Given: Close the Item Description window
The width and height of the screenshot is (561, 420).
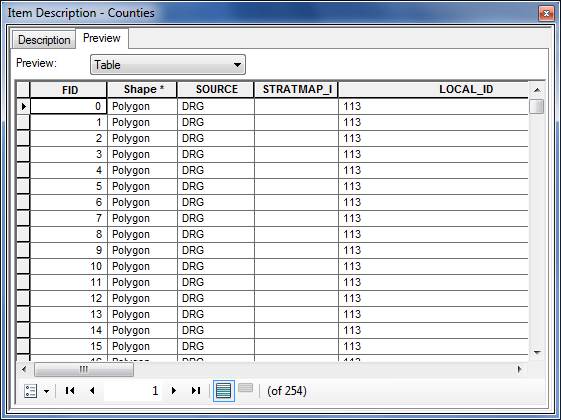Looking at the screenshot, I should point(546,14).
